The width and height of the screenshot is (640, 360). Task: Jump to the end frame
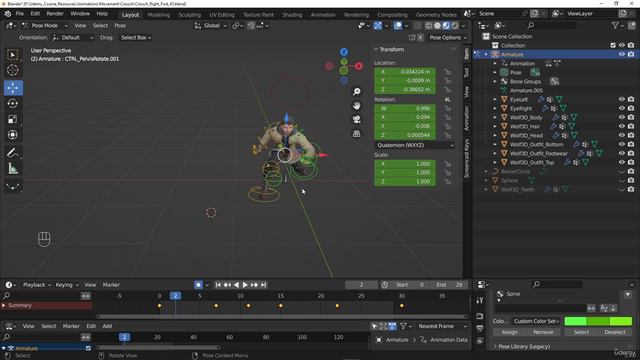click(x=264, y=285)
